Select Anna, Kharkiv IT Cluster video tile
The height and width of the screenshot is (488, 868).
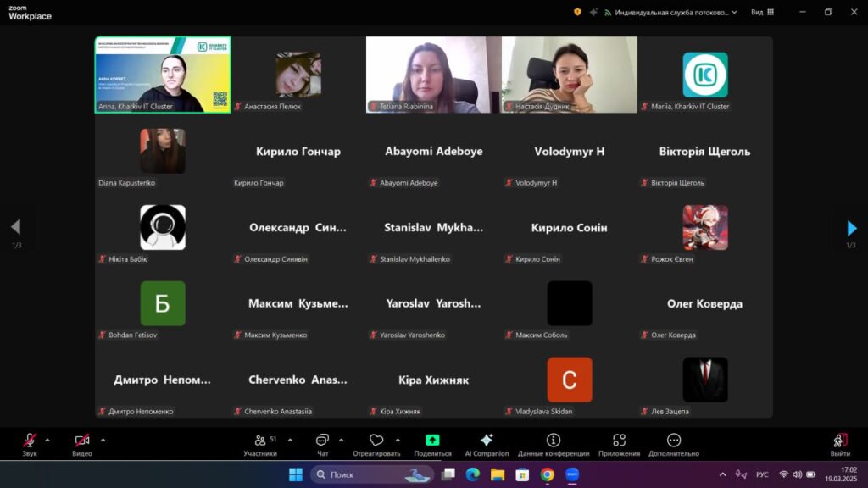163,75
